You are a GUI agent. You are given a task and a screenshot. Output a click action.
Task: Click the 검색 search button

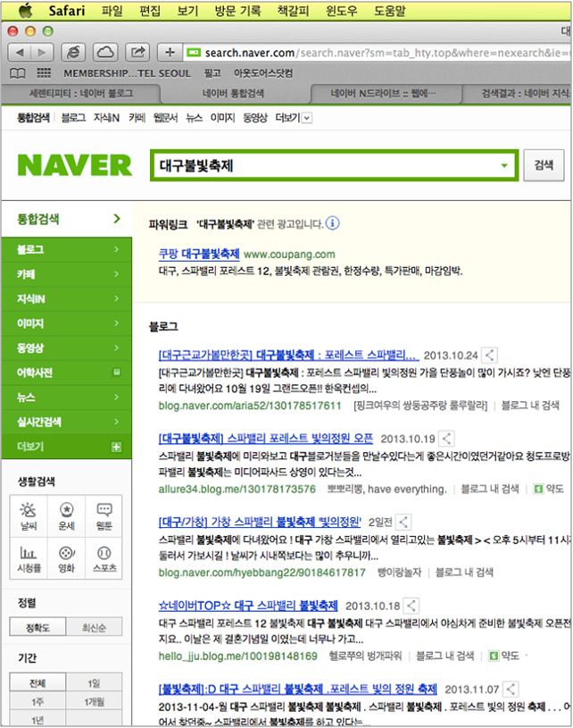click(x=544, y=165)
